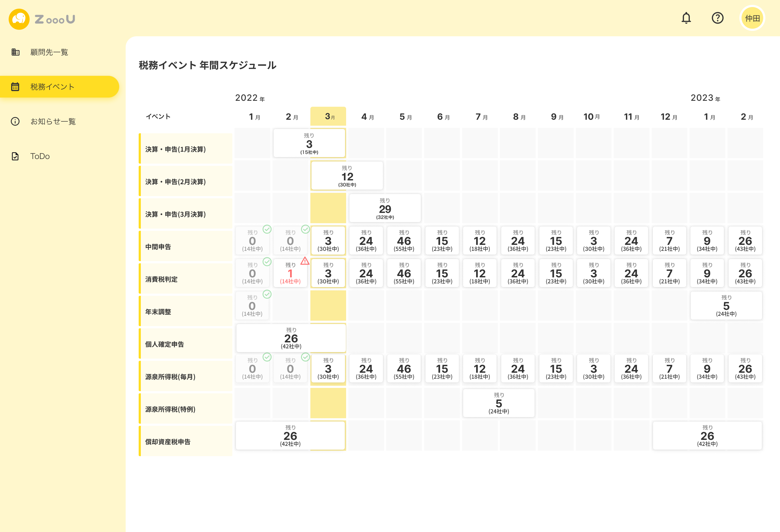Click the help question mark icon

coord(718,18)
